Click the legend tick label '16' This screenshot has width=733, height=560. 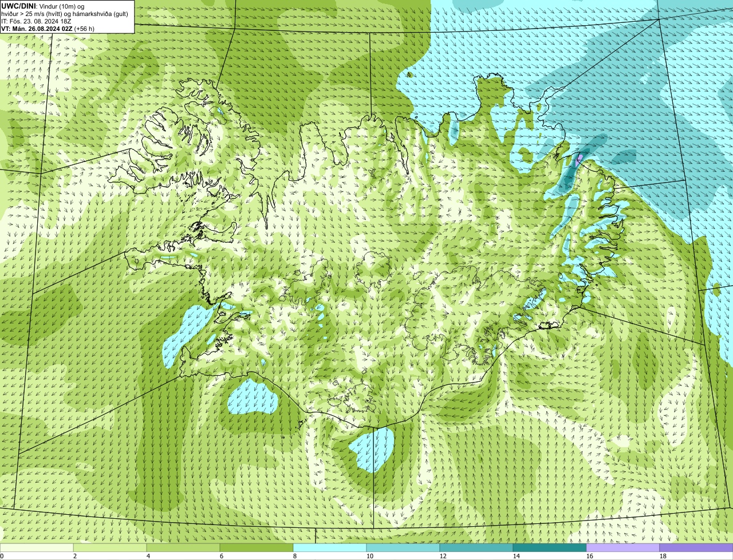[x=590, y=556]
